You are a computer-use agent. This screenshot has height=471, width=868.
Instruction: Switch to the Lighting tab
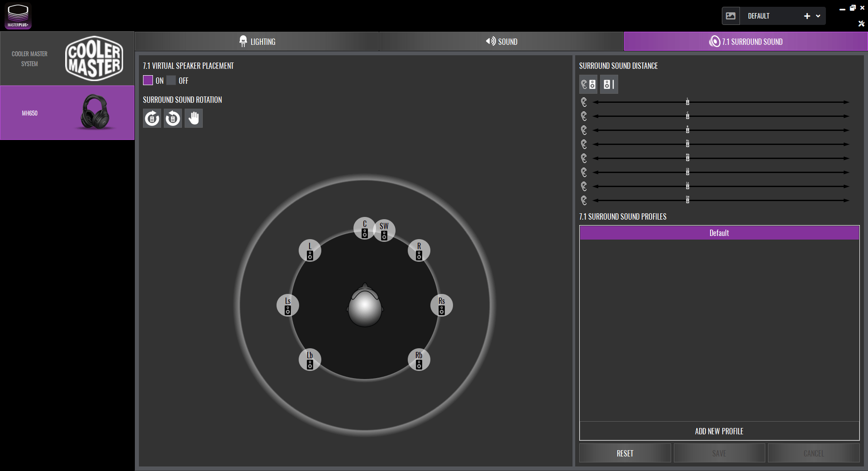[257, 42]
